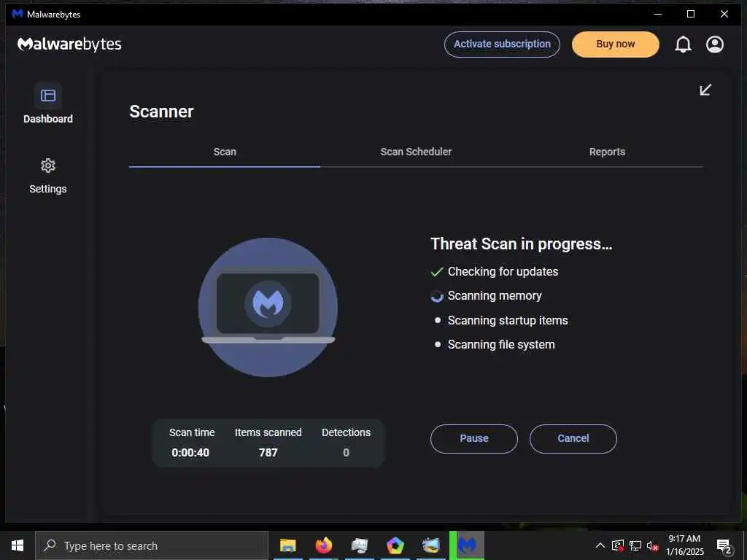Open the Windows Start menu
The width and height of the screenshot is (747, 560).
tap(18, 545)
